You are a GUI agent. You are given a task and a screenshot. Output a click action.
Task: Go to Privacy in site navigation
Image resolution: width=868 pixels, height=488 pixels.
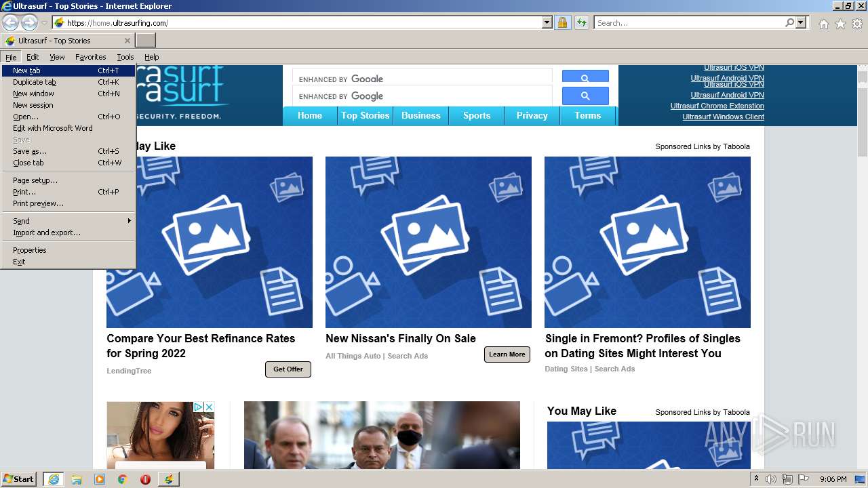(532, 116)
